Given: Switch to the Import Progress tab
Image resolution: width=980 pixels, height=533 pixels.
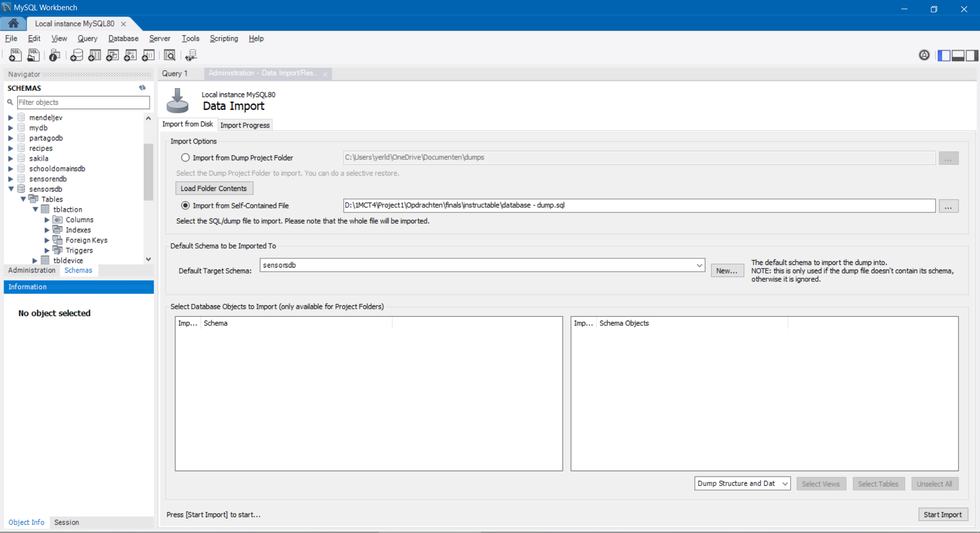Looking at the screenshot, I should [245, 125].
